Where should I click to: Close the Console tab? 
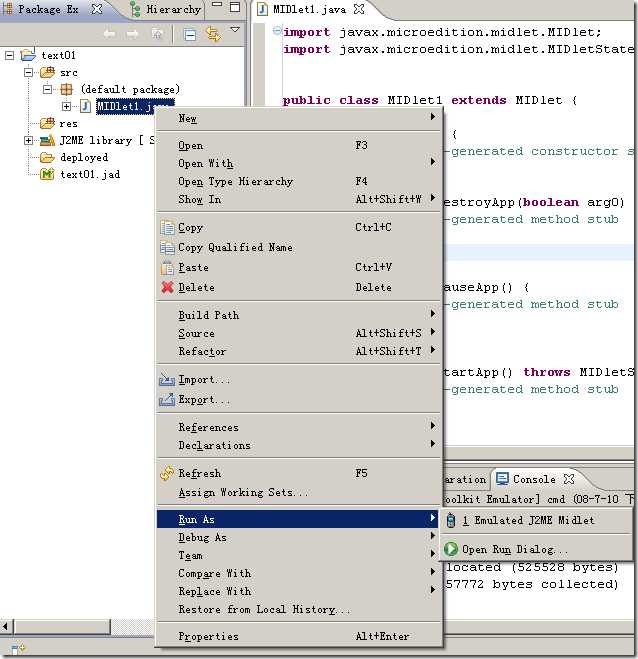(x=569, y=480)
